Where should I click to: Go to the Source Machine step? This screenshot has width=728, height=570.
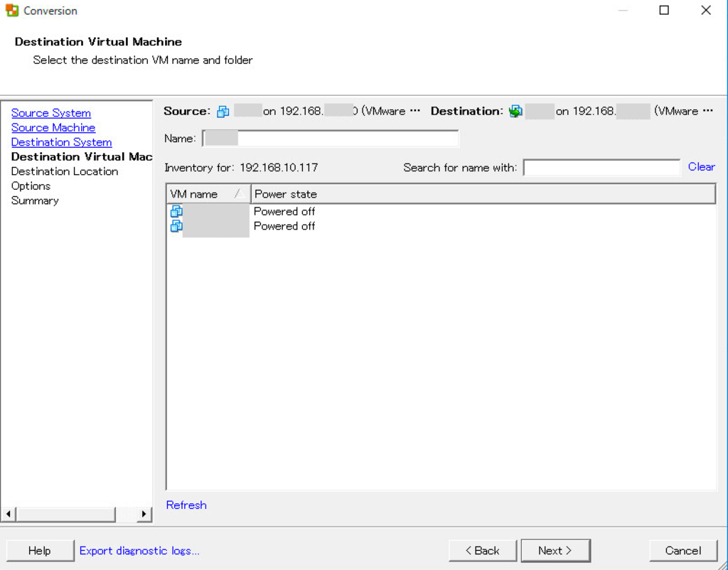[53, 128]
